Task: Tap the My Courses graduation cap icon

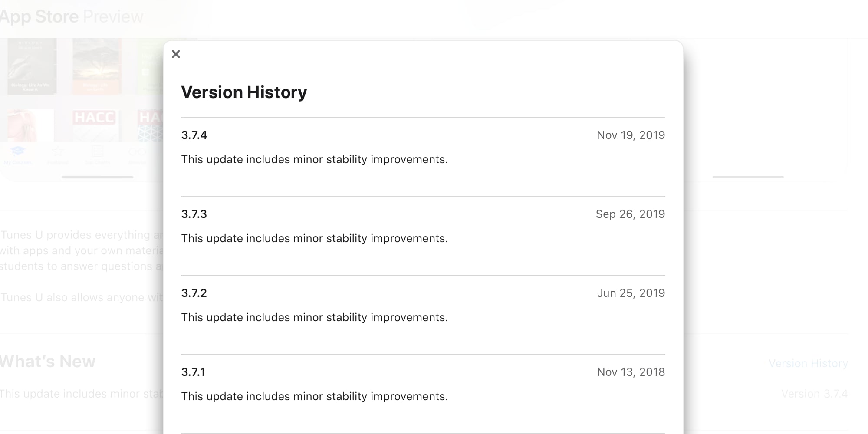Action: [18, 152]
